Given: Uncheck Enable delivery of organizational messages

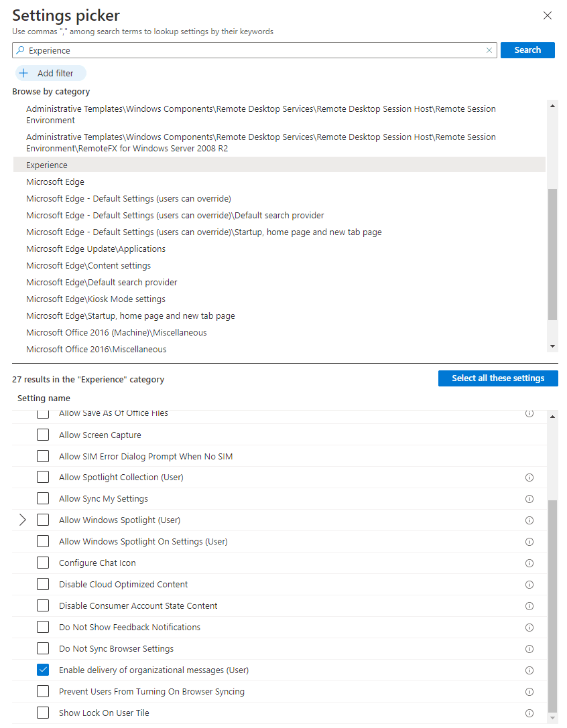Looking at the screenshot, I should (x=43, y=670).
